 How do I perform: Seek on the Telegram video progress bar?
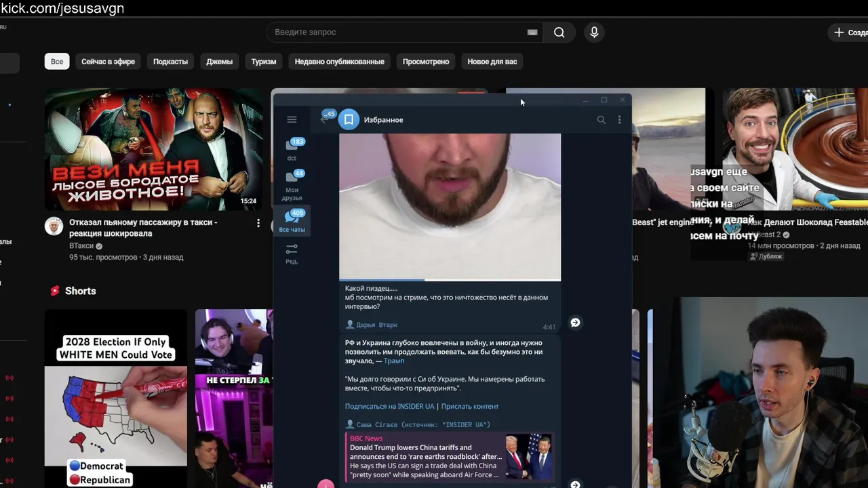tap(450, 279)
